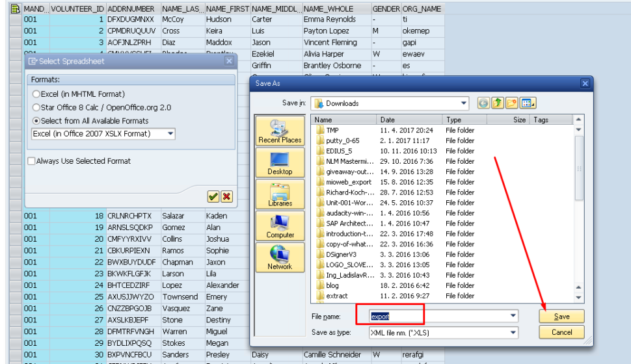Select the Network location icon
Screen dimensions: 631x364
tap(280, 257)
